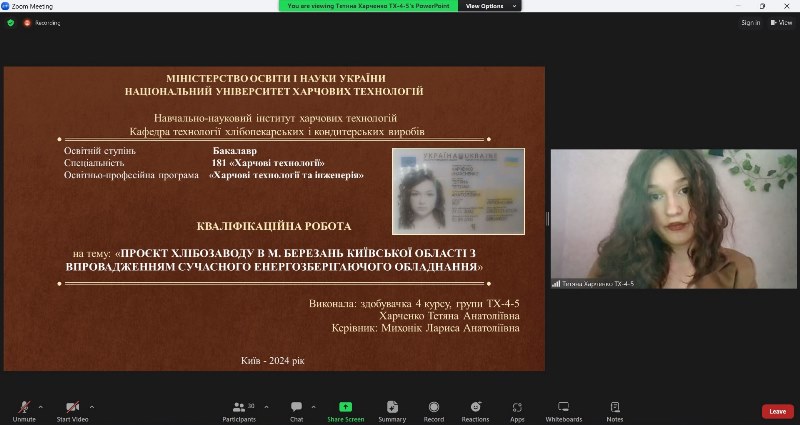Click the green shared-screen notification banner

[x=368, y=6]
